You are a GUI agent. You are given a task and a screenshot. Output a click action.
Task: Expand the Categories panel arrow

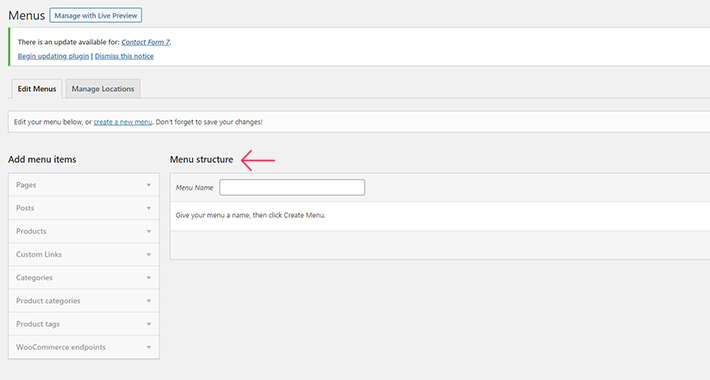pos(149,278)
